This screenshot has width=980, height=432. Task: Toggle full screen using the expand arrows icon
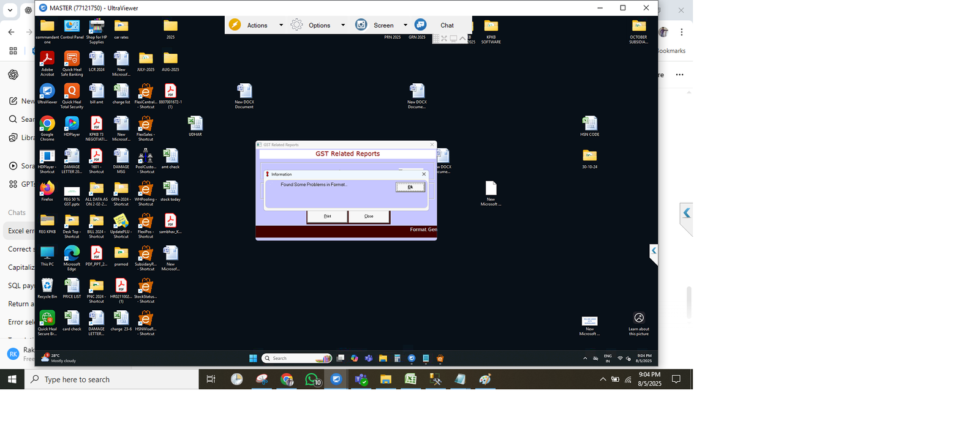pos(444,39)
